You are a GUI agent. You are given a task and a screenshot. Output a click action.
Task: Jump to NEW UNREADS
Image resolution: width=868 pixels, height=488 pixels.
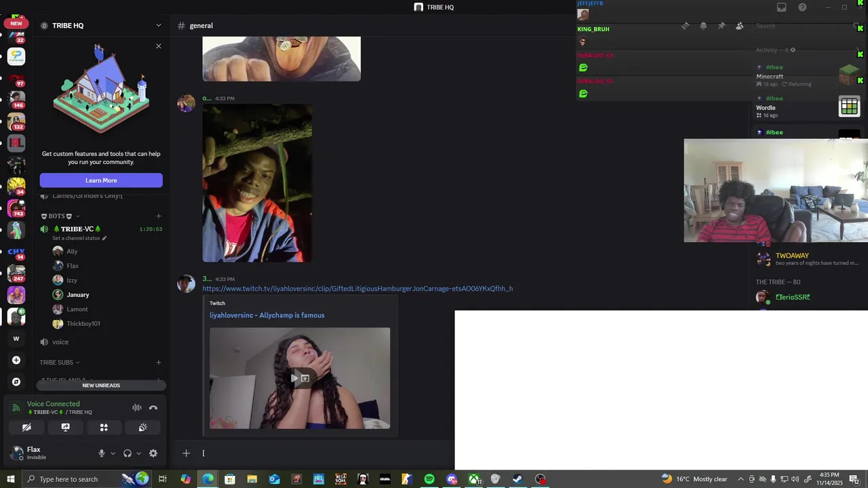[x=101, y=385]
